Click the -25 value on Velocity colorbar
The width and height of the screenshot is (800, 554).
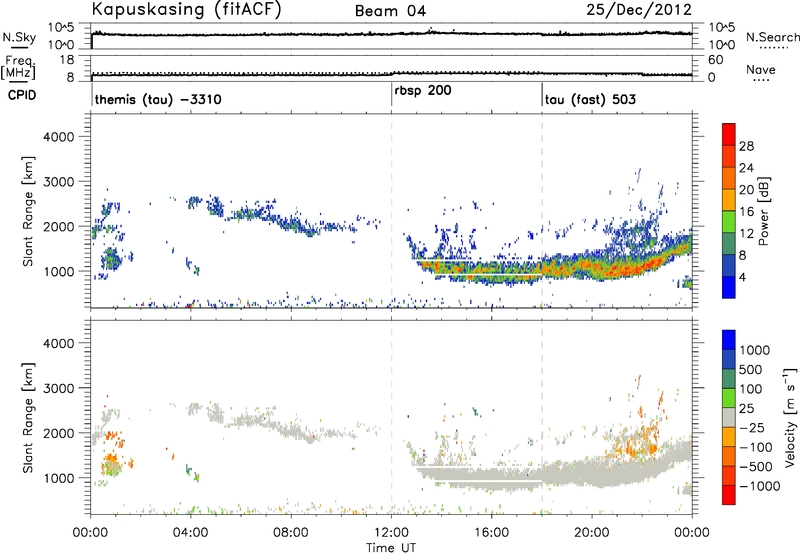[x=752, y=428]
